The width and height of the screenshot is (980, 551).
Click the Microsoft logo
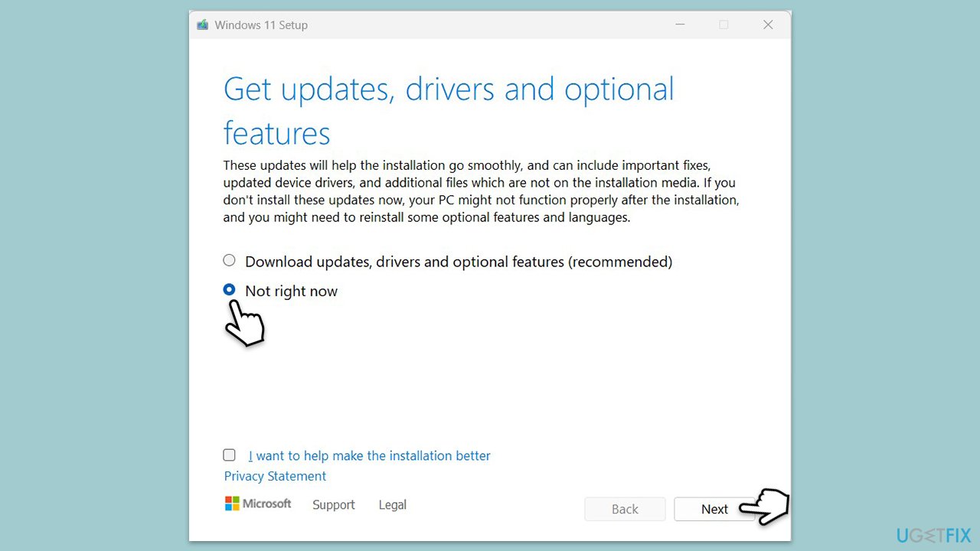tap(258, 504)
